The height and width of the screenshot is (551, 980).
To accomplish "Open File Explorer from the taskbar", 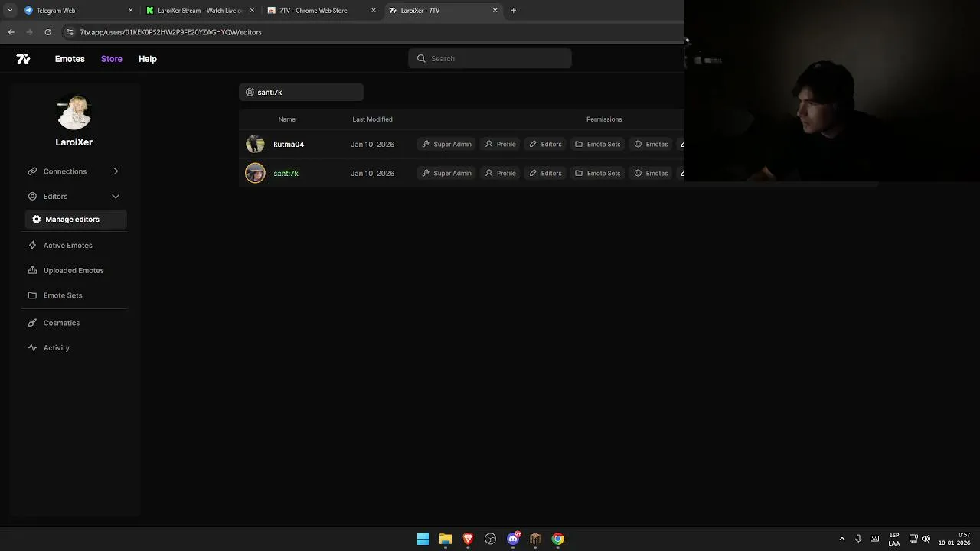I will (446, 539).
